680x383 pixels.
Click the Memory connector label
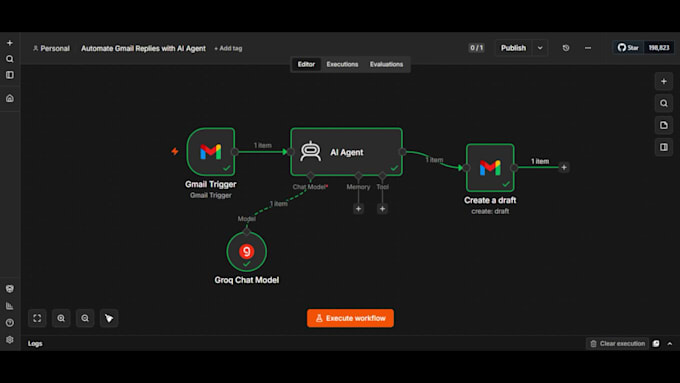(358, 187)
